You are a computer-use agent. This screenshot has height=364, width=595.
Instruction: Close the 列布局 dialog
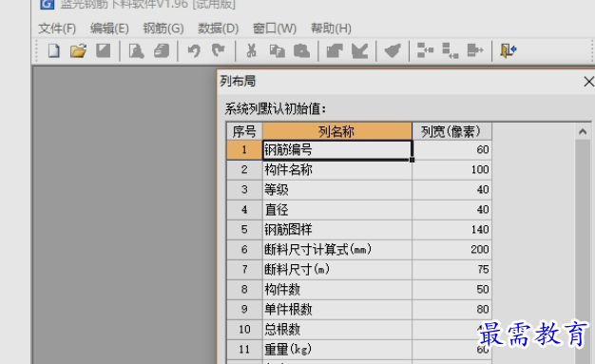point(588,81)
